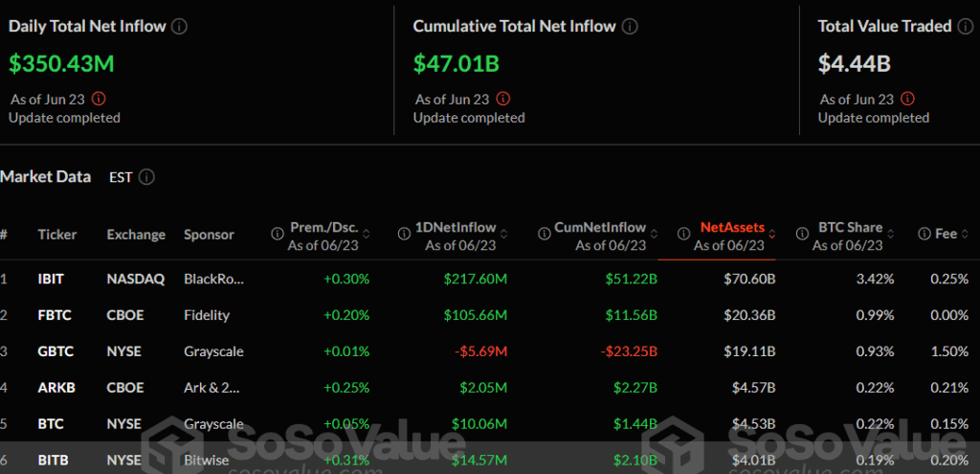Select the CumNetInflow column header label

point(600,228)
